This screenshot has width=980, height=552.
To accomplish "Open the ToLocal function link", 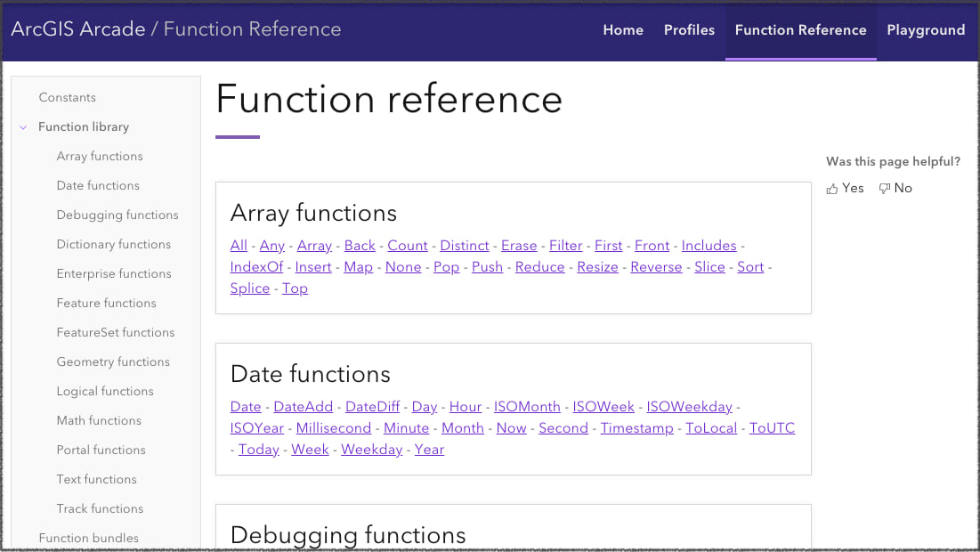I will pyautogui.click(x=711, y=428).
